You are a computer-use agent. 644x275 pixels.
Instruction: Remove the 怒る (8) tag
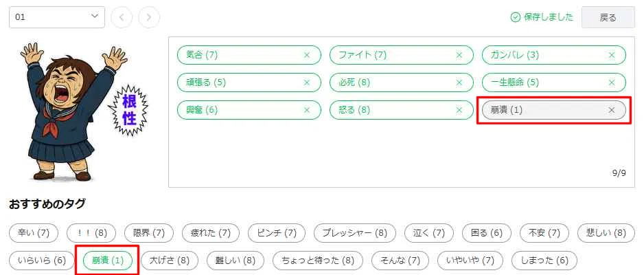click(x=459, y=110)
